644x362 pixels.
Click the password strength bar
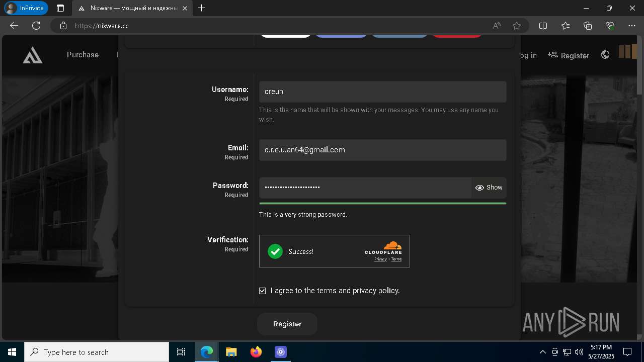click(383, 203)
